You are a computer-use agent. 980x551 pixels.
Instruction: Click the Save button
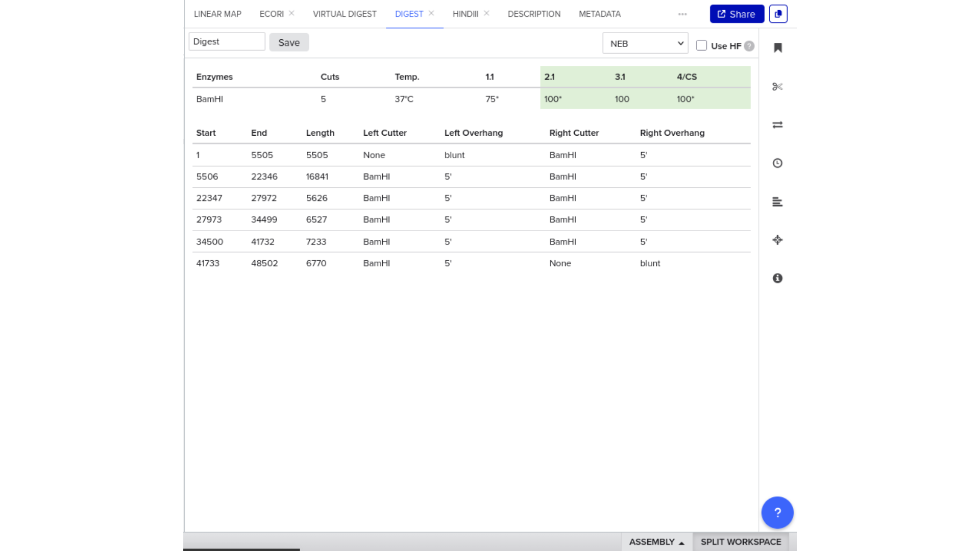289,42
